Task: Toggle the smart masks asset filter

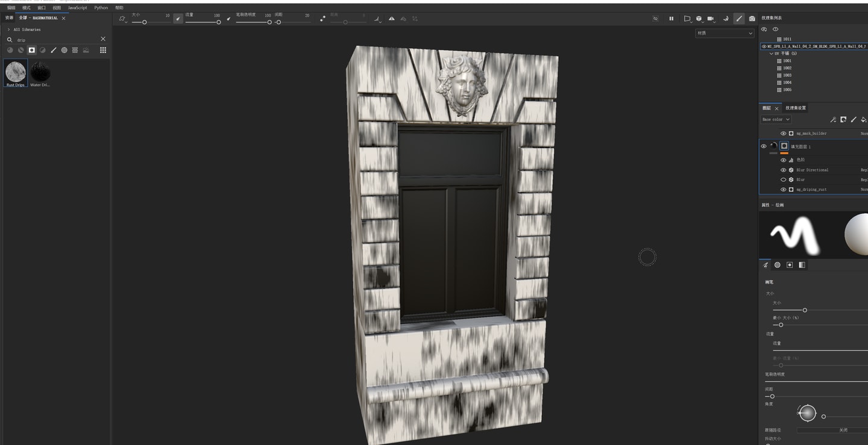Action: coord(31,50)
